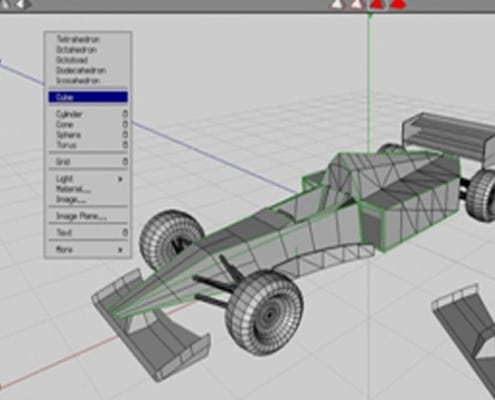The image size is (495, 400).
Task: Expand the More submenu
Action: [88, 249]
